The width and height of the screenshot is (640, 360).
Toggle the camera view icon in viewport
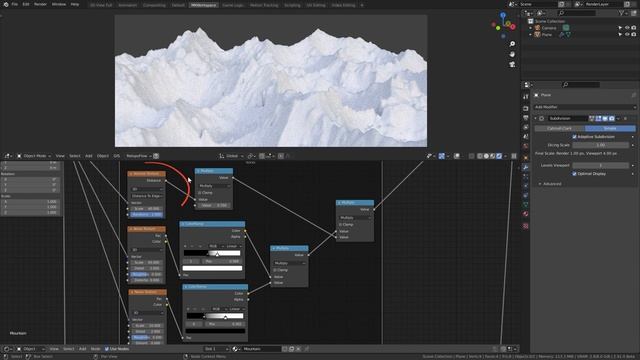(x=512, y=64)
